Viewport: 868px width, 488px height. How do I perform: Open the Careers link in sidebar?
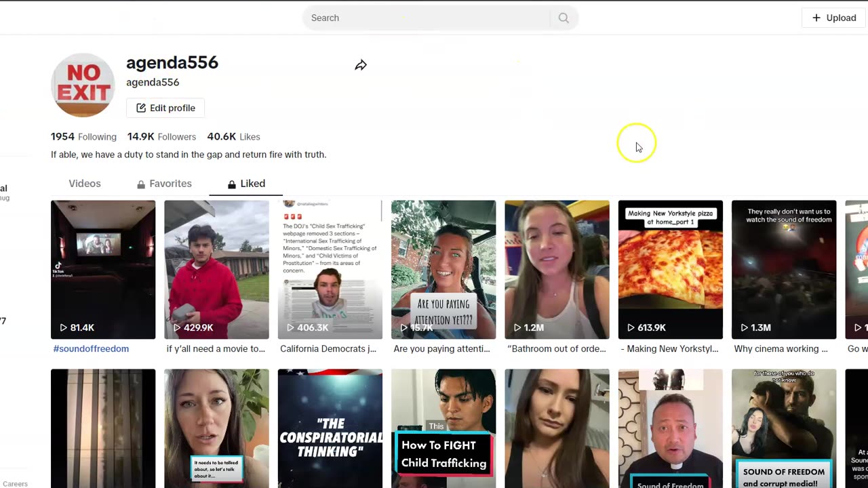point(15,484)
